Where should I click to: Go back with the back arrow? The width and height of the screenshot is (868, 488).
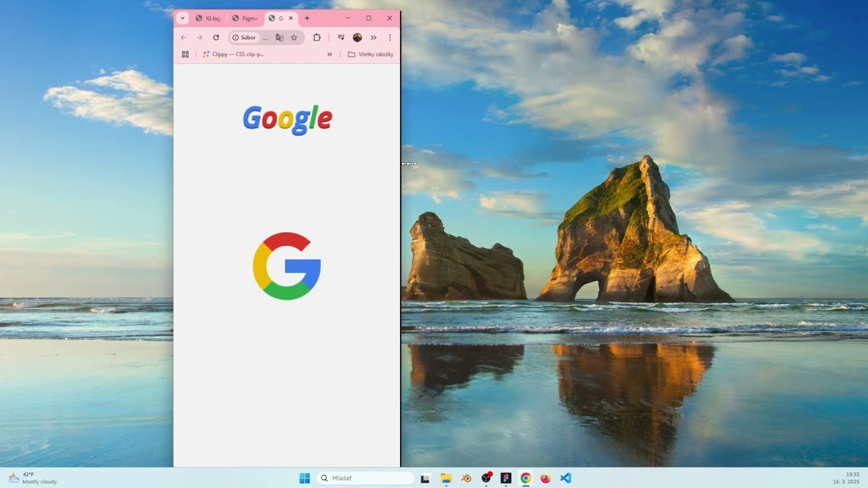[184, 37]
